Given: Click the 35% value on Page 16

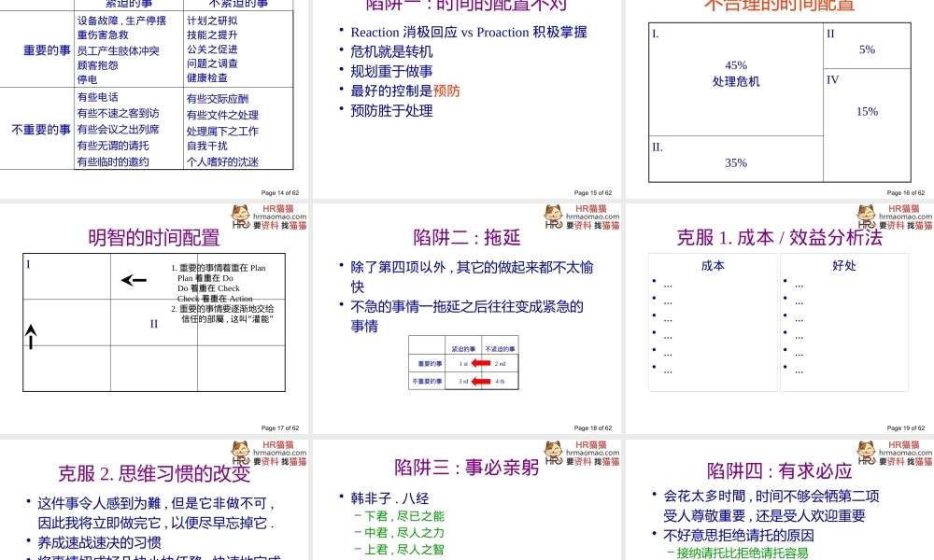Looking at the screenshot, I should click(x=736, y=162).
